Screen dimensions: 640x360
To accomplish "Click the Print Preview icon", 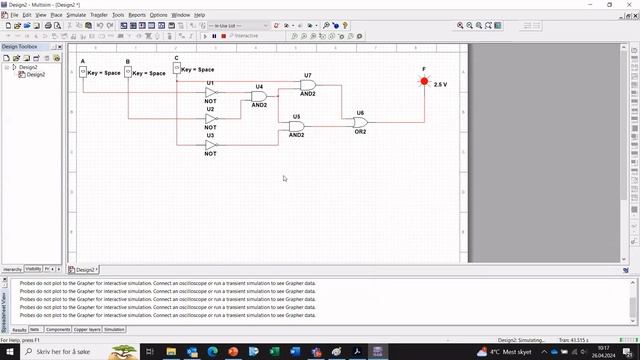I will [58, 26].
